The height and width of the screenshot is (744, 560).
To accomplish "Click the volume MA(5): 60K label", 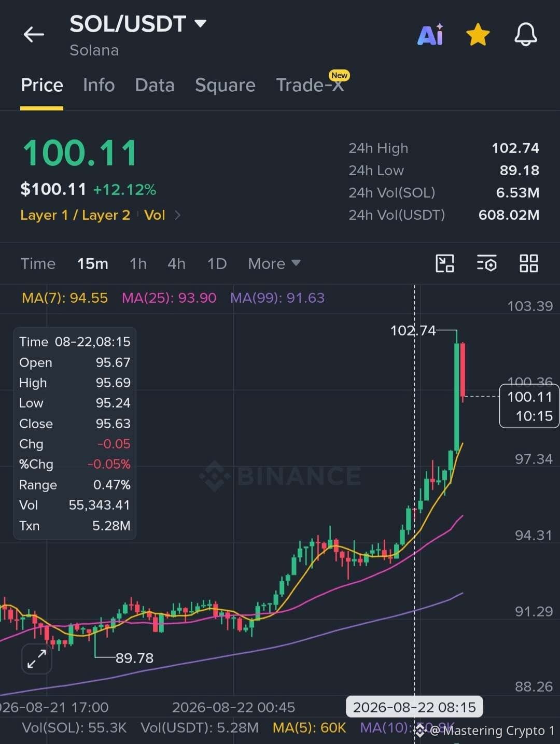I will coord(310,727).
